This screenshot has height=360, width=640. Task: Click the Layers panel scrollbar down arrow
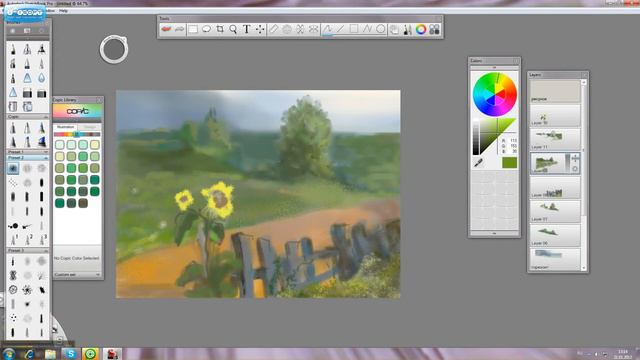tap(584, 268)
